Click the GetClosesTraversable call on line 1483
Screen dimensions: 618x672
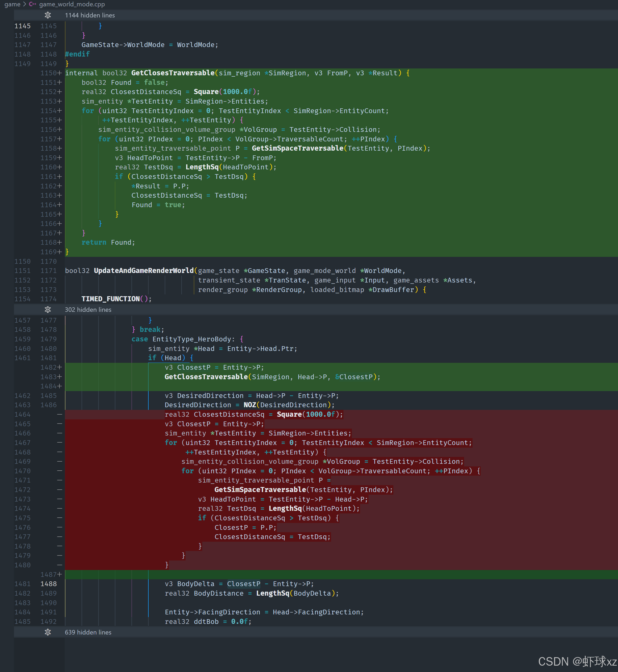coord(206,377)
